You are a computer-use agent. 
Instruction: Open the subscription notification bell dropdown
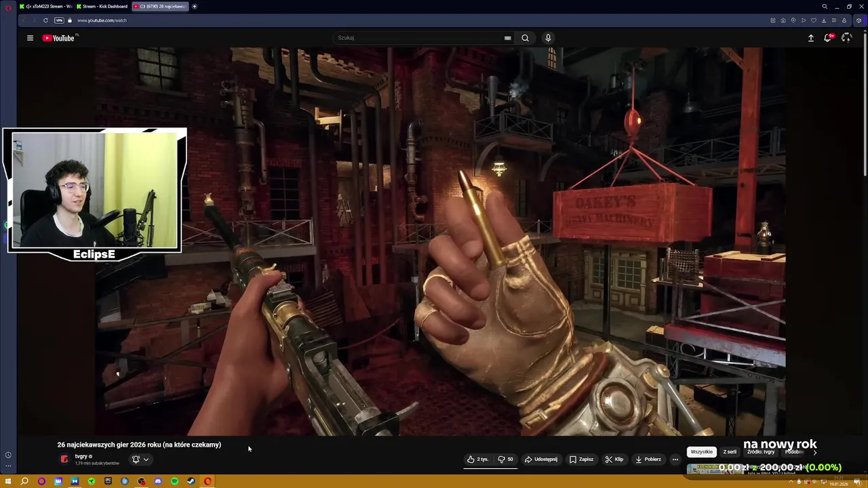coord(140,460)
